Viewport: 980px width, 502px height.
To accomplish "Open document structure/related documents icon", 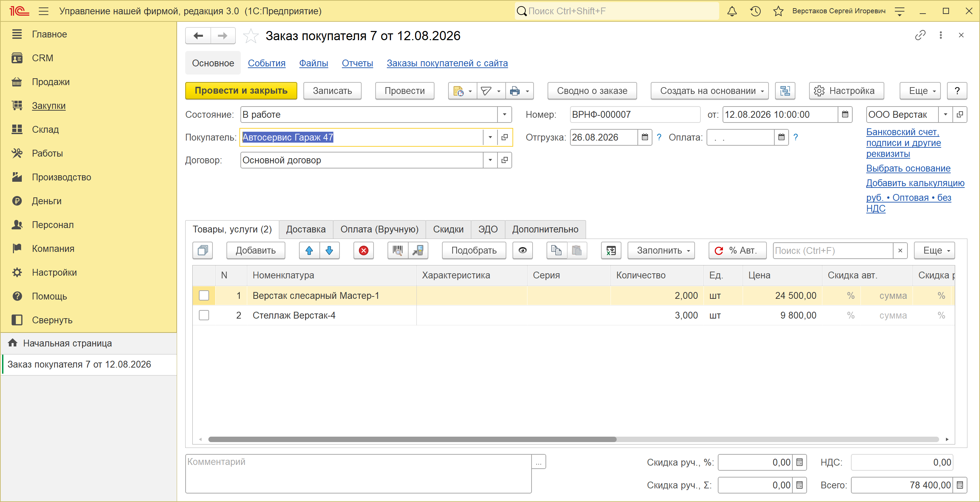I will click(x=785, y=91).
